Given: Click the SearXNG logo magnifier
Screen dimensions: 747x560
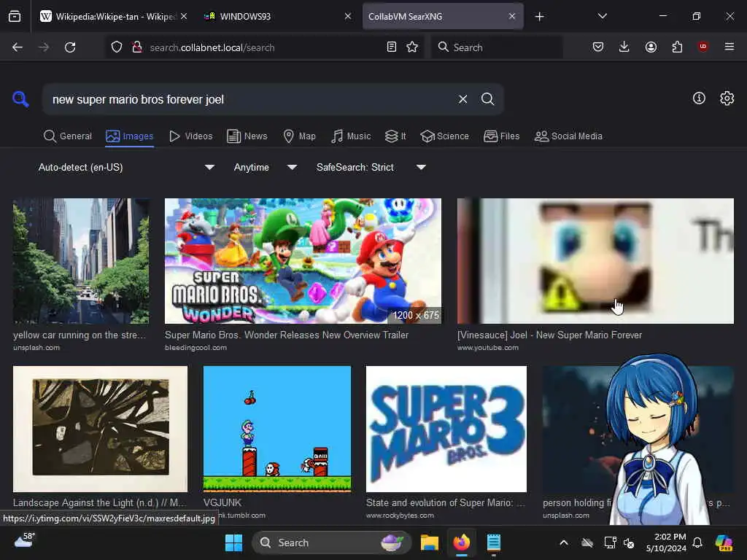Looking at the screenshot, I should point(20,99).
